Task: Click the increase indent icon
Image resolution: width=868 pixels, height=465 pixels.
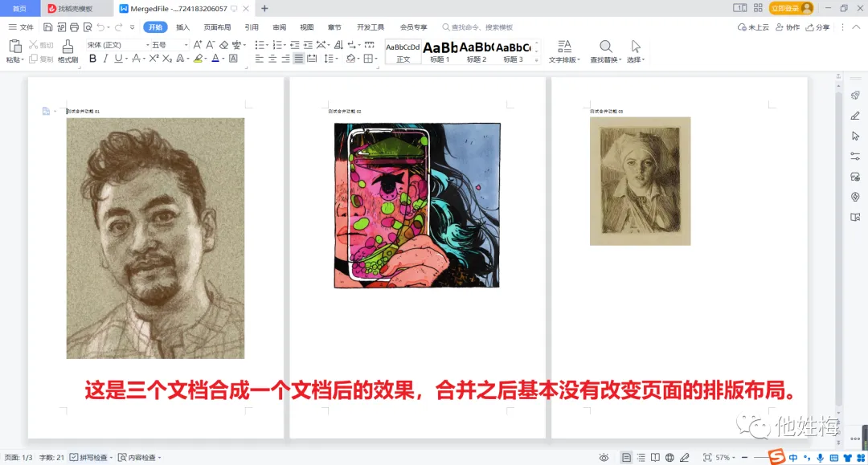Action: click(308, 45)
